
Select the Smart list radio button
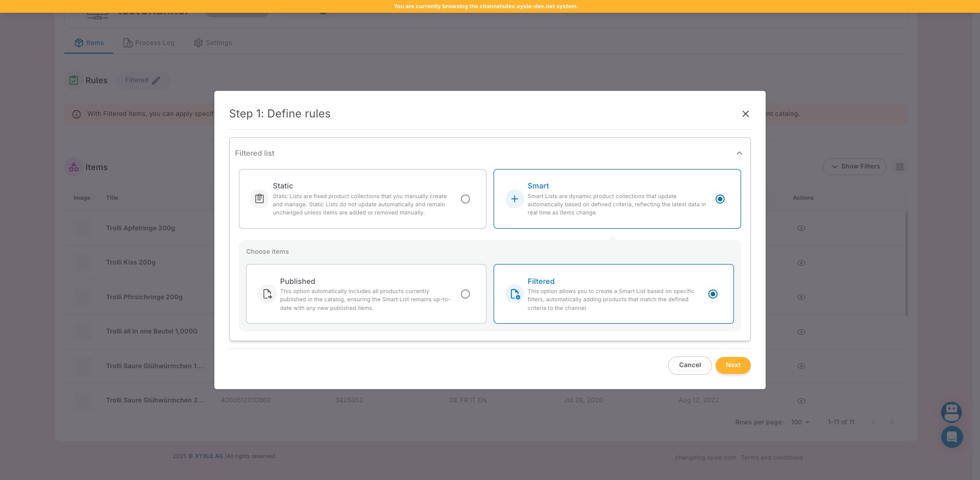click(x=720, y=199)
